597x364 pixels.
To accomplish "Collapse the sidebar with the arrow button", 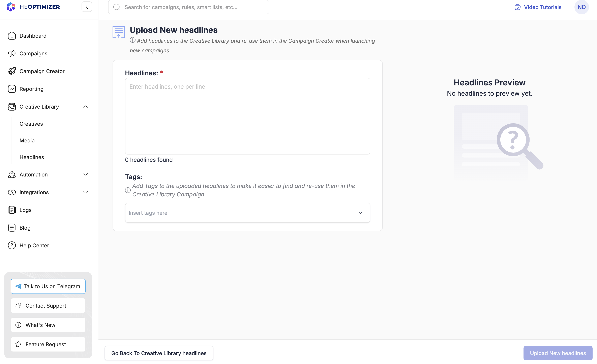I will pyautogui.click(x=87, y=7).
